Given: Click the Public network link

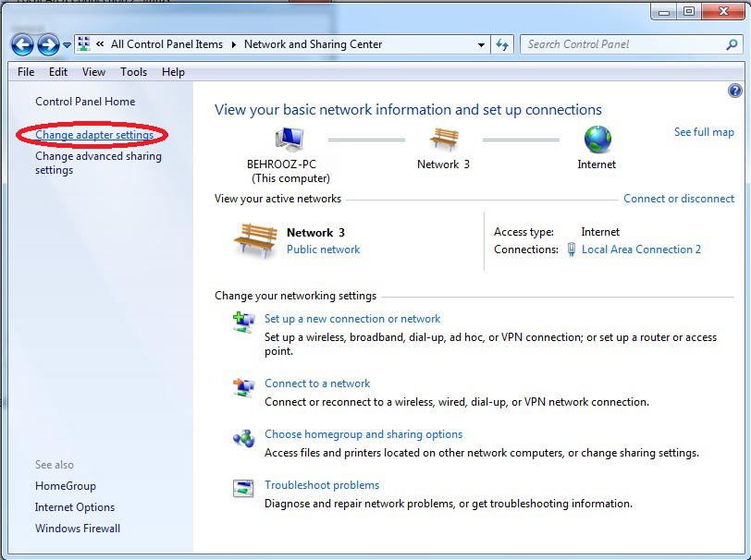Looking at the screenshot, I should (323, 250).
